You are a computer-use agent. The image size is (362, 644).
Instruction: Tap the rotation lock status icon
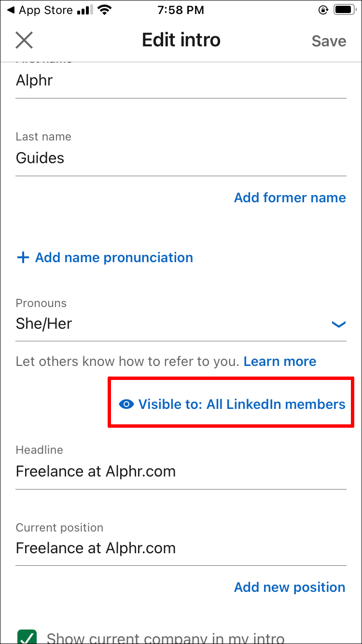coord(323,10)
